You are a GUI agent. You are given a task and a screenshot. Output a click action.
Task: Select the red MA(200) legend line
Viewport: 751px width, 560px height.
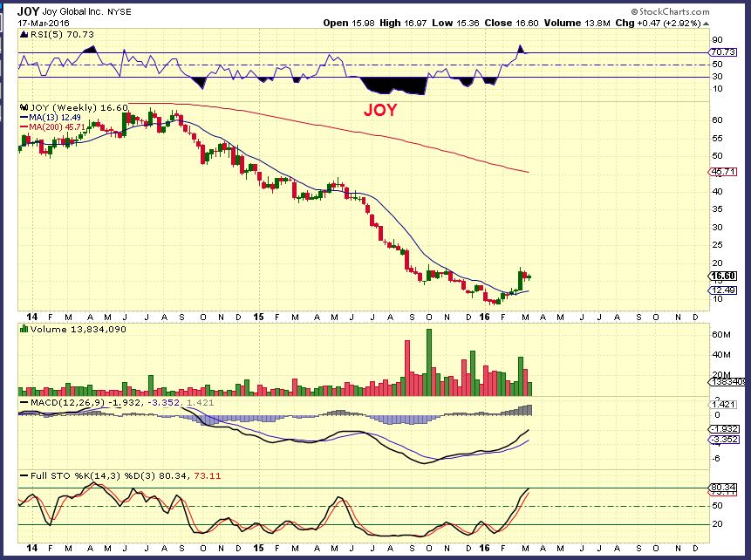point(24,127)
